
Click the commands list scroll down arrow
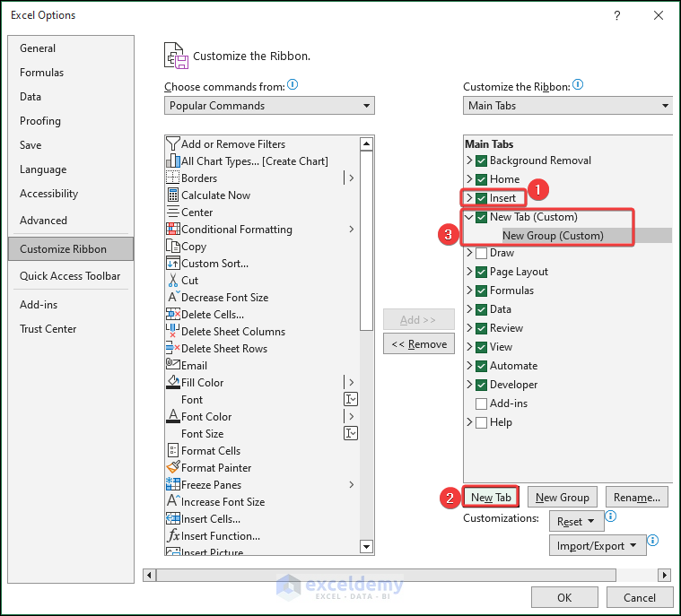coord(367,547)
